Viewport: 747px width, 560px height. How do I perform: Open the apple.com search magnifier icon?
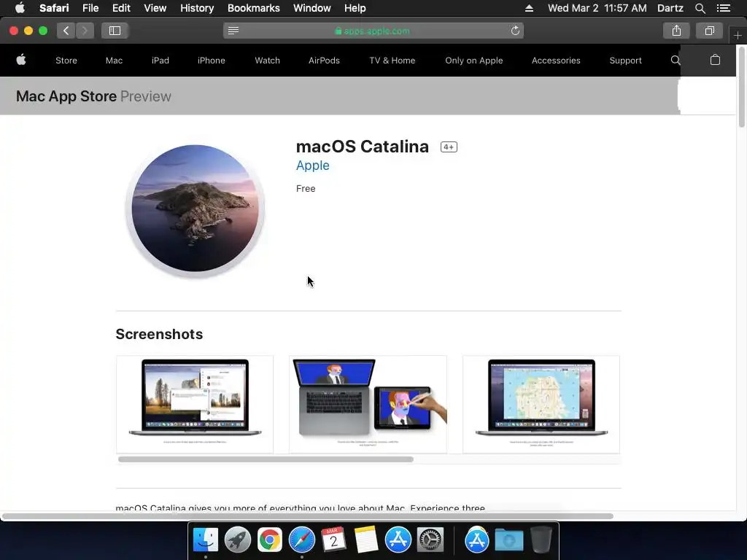[x=675, y=60]
